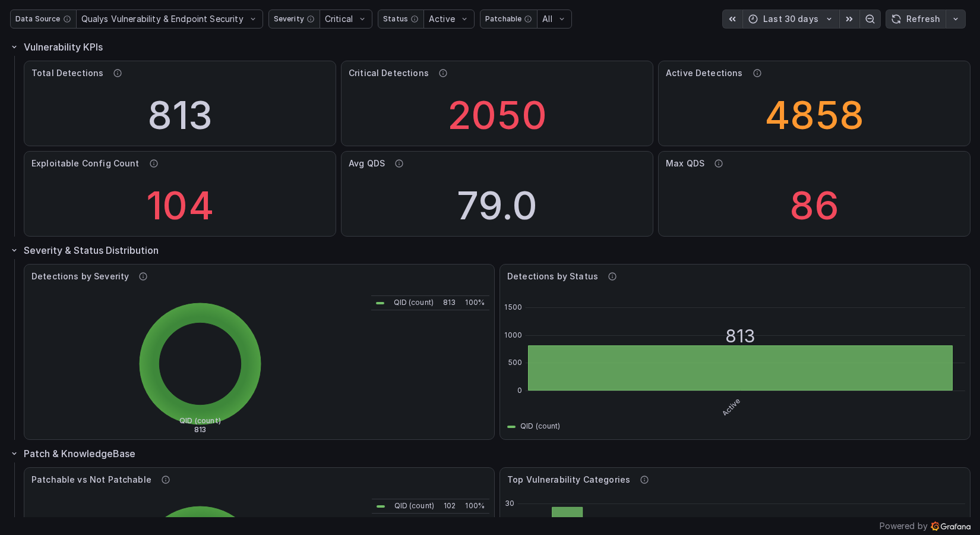
Task: Click info icon next to Total Detections
Action: click(118, 73)
